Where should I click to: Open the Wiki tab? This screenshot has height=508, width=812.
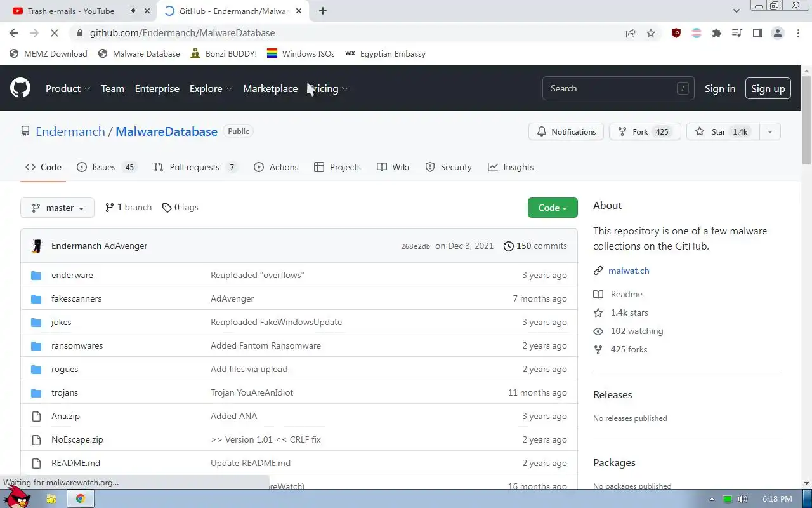(393, 167)
